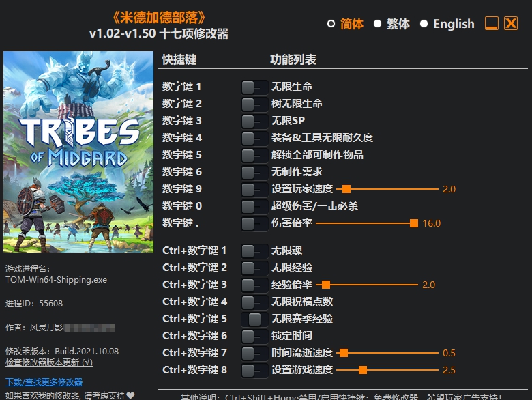Toggle 无限赛季经验 switch
The image size is (532, 400).
point(254,319)
